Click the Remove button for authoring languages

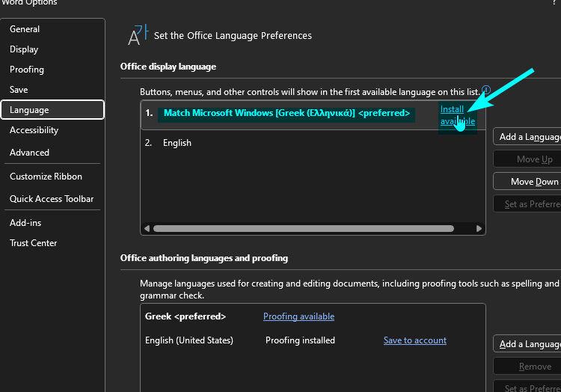(x=527, y=367)
